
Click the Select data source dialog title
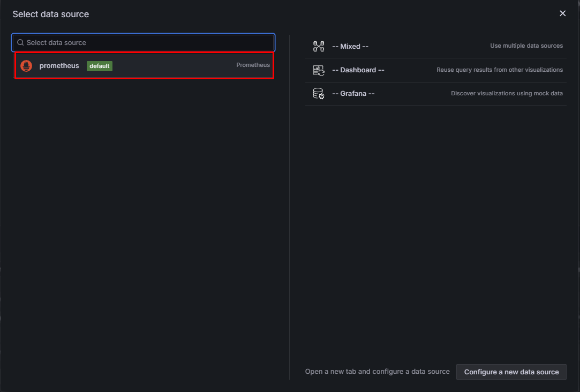pyautogui.click(x=50, y=14)
